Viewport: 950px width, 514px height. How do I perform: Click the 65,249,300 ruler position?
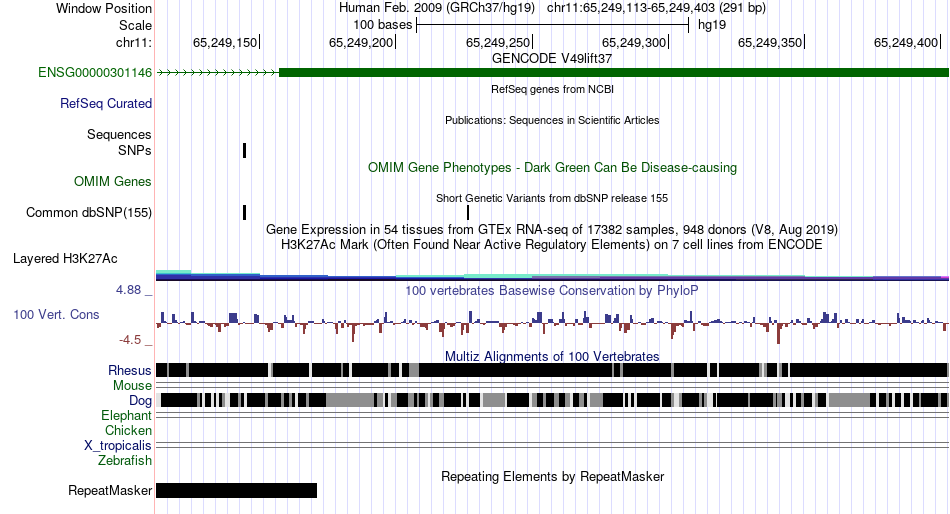(x=634, y=42)
